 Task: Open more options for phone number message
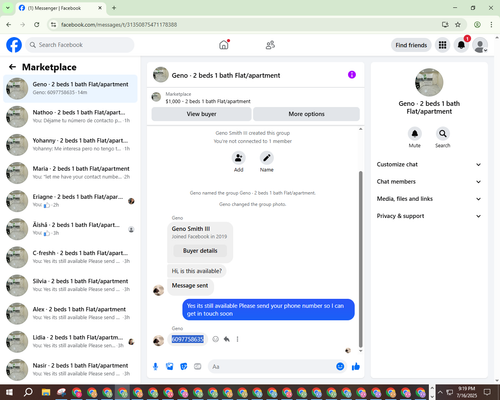(237, 339)
